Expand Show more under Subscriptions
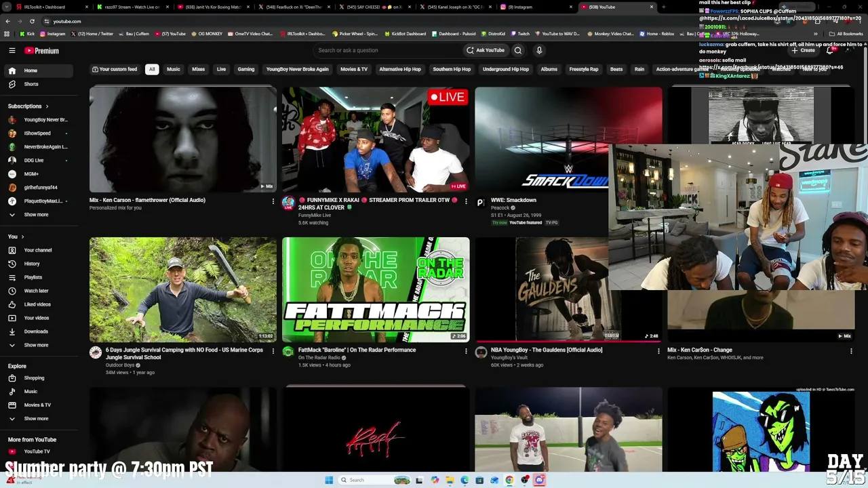 [38, 215]
